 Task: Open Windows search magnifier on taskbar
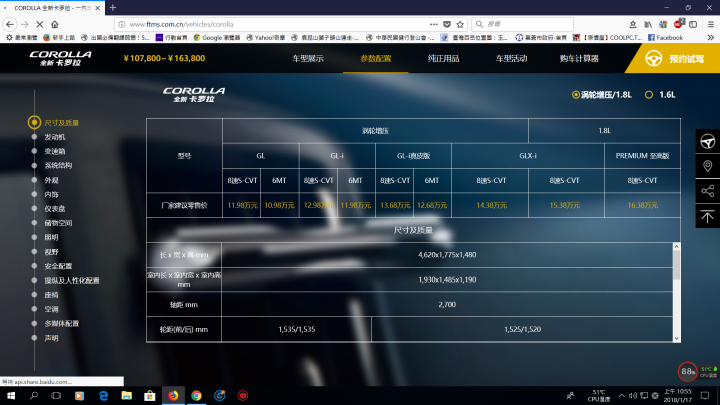pyautogui.click(x=34, y=395)
